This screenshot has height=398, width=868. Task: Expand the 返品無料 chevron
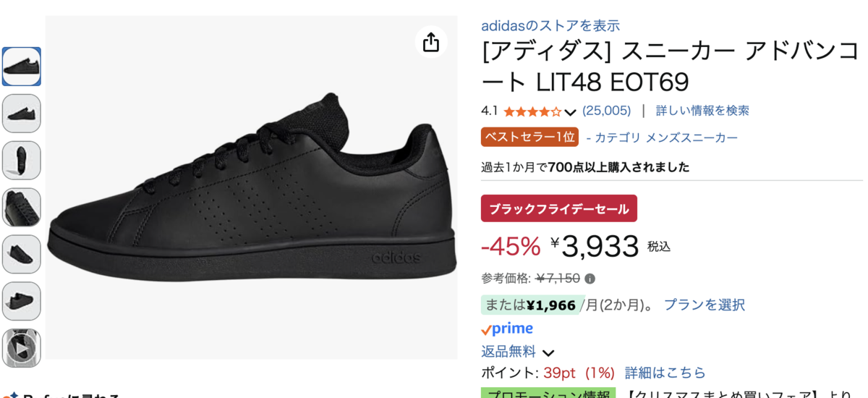click(x=548, y=353)
